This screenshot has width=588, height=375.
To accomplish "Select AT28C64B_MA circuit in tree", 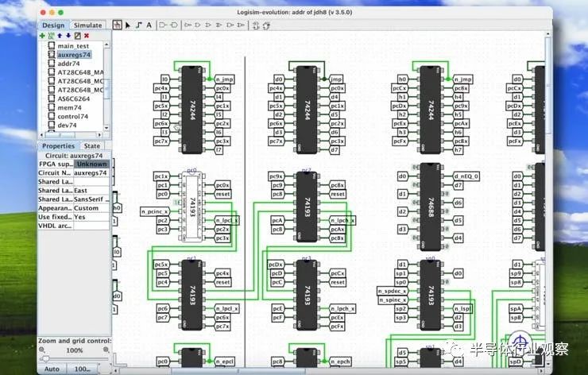I will pyautogui.click(x=80, y=72).
